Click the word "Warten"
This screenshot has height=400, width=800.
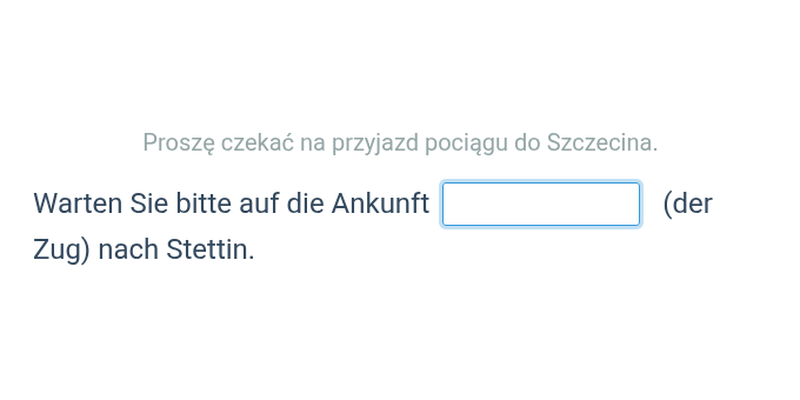[x=78, y=204]
